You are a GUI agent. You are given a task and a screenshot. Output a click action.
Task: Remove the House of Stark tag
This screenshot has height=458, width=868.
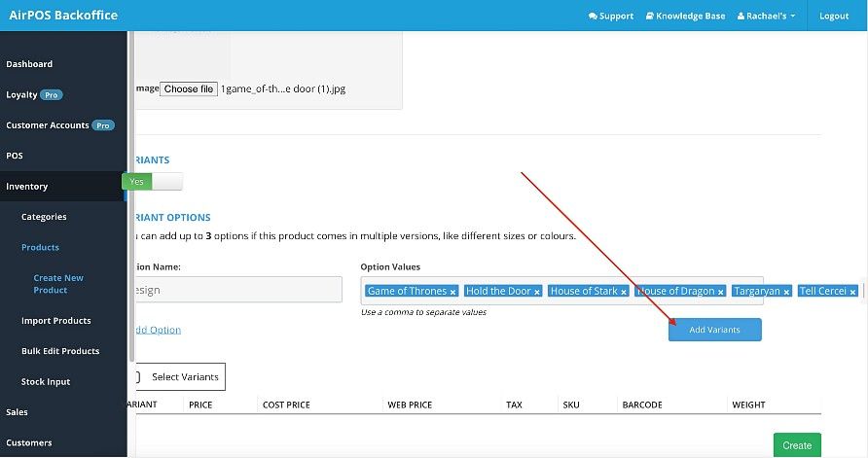tap(624, 292)
